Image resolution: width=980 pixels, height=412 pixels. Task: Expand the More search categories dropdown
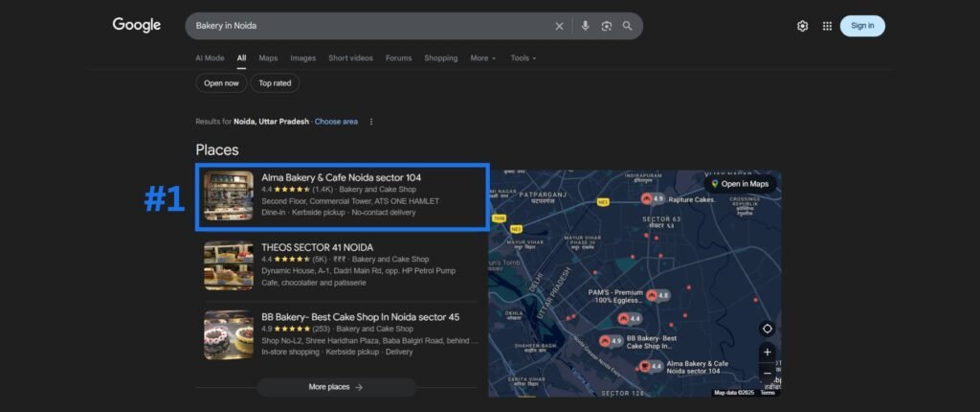coord(482,58)
